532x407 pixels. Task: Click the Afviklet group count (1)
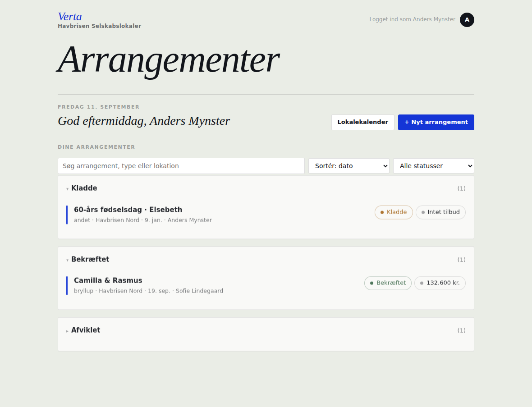coord(461,331)
